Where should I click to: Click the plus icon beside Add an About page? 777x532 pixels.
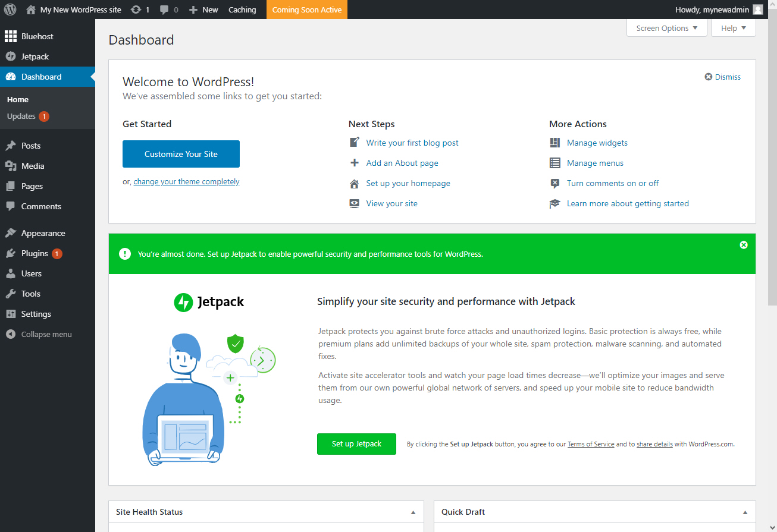355,163
